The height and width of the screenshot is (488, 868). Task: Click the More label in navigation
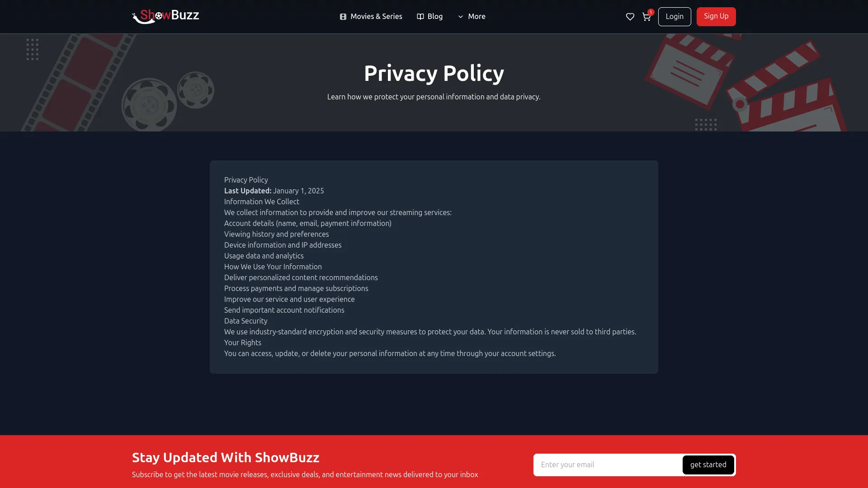pos(476,17)
